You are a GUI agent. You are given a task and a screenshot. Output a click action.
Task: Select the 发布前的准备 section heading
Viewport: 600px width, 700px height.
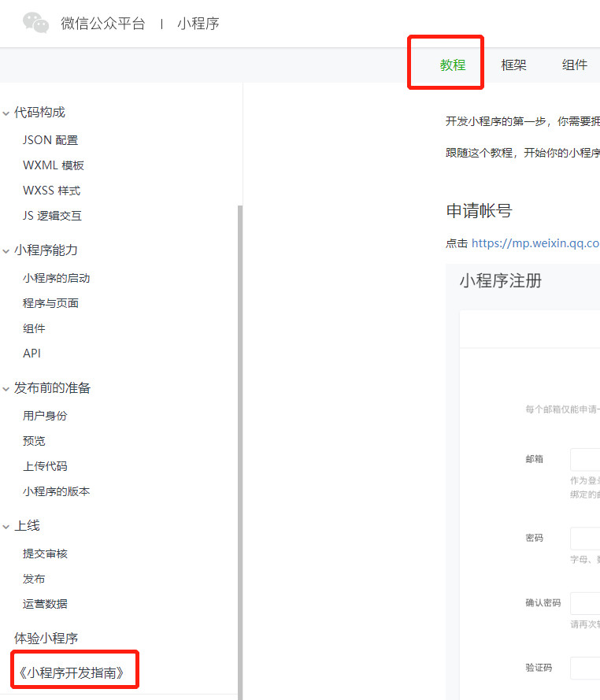(x=52, y=388)
